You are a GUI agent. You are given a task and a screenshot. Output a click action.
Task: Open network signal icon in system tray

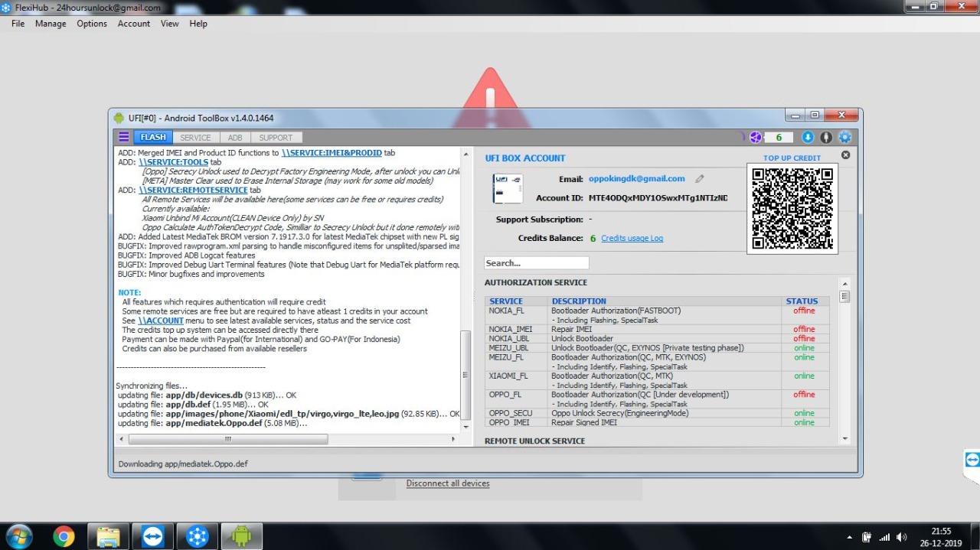pyautogui.click(x=884, y=537)
